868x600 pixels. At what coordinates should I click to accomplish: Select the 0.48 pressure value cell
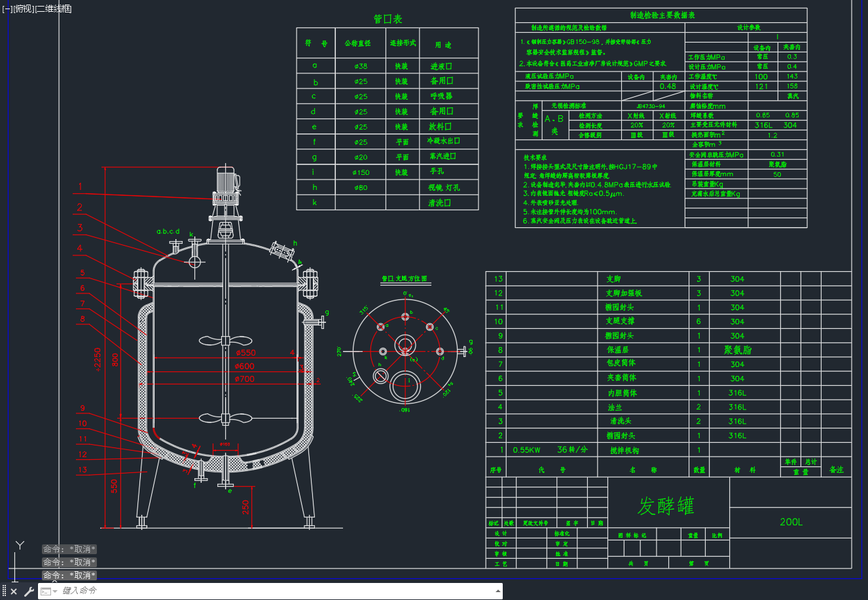(x=668, y=86)
